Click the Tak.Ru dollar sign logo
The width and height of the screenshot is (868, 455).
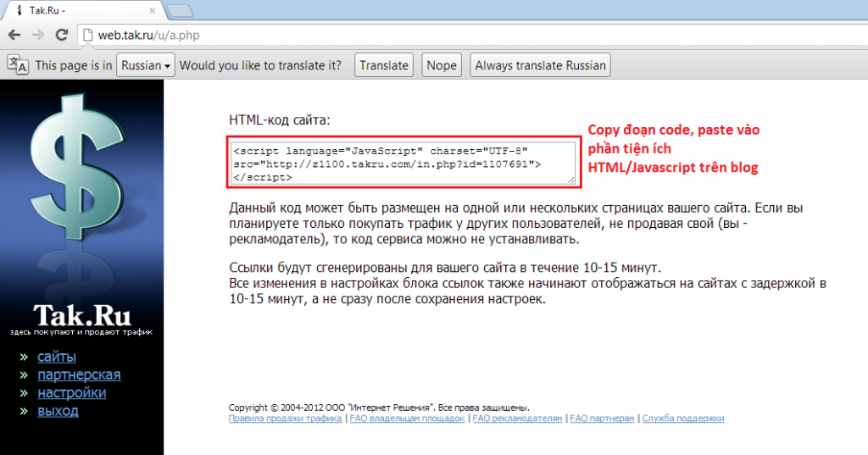click(77, 166)
